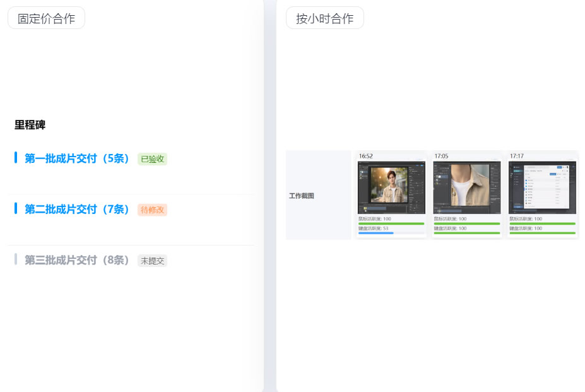This screenshot has width=585, height=392.
Task: Open the 17:17 work screenshot thumbnail
Action: pyautogui.click(x=543, y=187)
